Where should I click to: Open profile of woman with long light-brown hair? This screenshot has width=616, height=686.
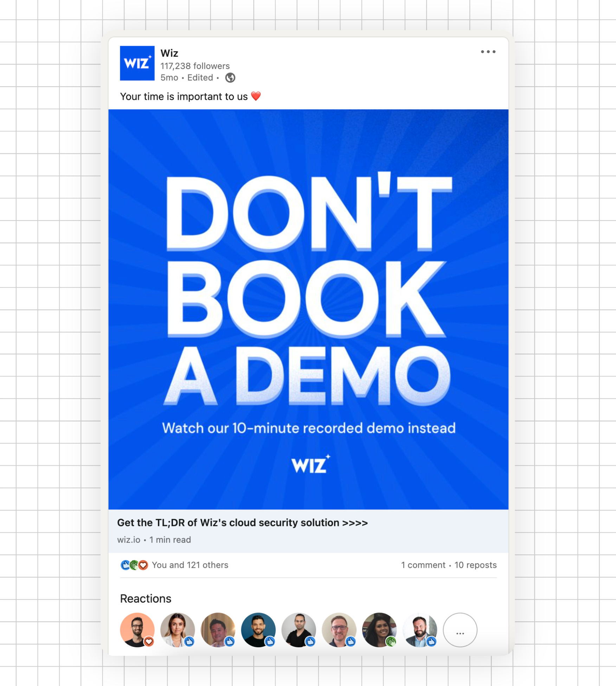pyautogui.click(x=178, y=630)
